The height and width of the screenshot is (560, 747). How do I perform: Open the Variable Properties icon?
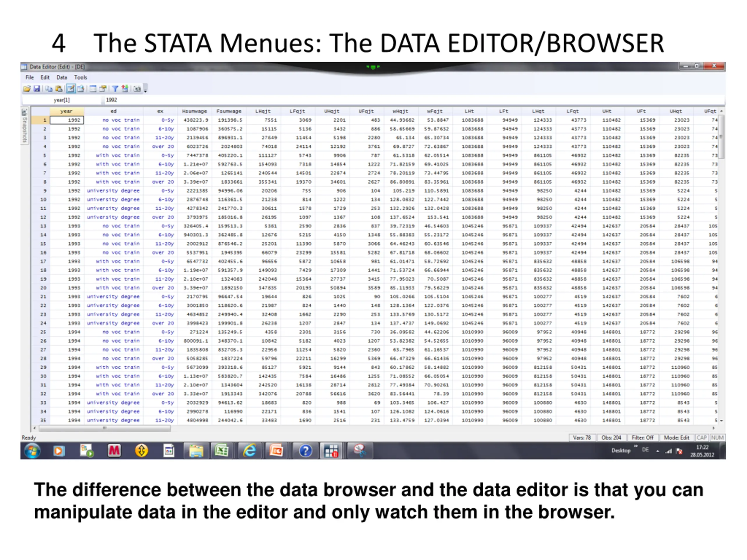point(103,89)
